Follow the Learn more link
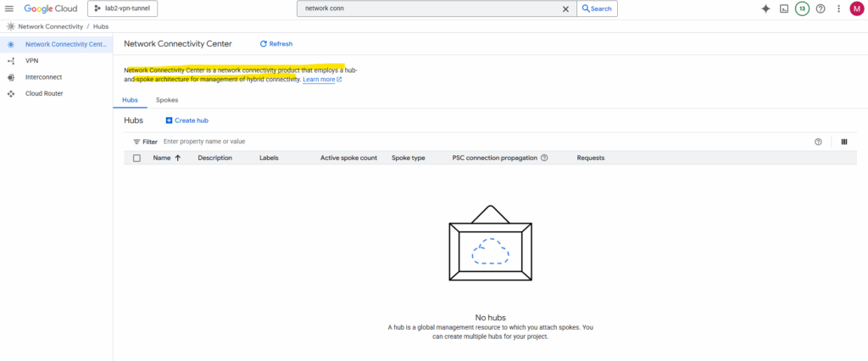The image size is (868, 361). (322, 80)
